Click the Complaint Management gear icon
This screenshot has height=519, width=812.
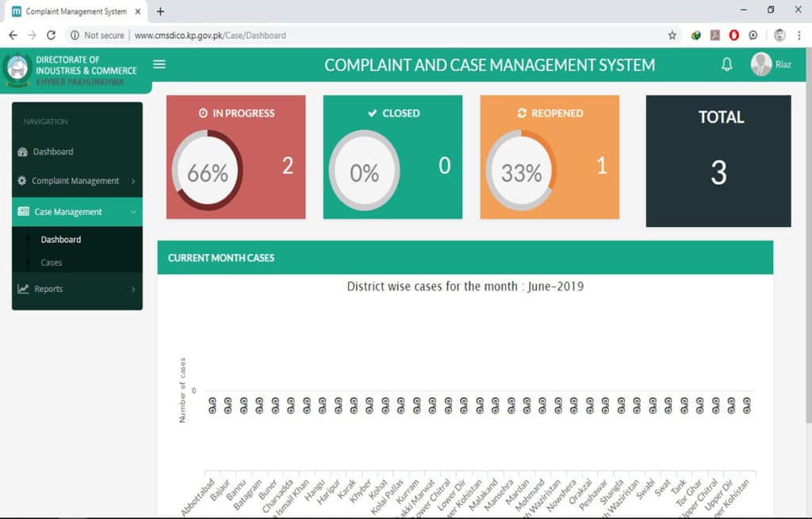tap(21, 181)
